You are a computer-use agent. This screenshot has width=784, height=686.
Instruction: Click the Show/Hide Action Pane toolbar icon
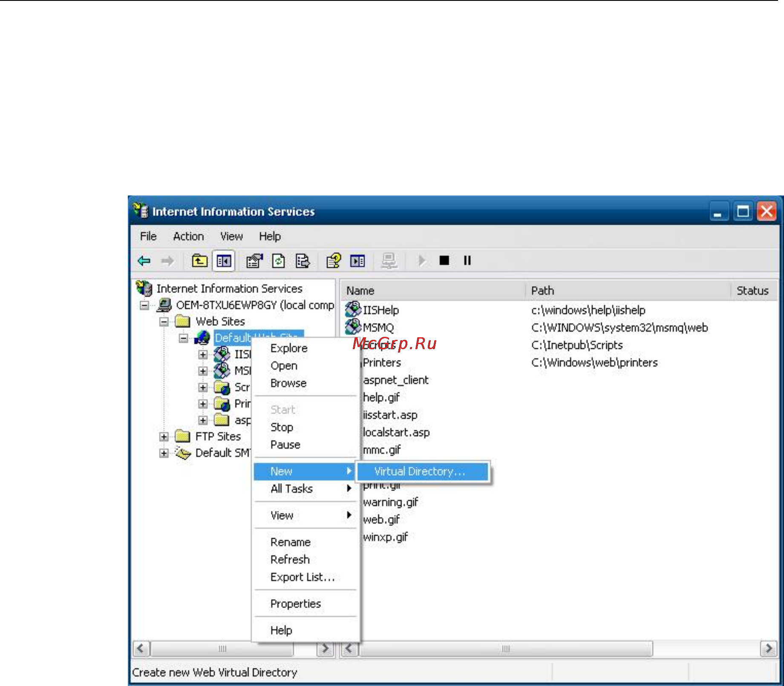357,261
